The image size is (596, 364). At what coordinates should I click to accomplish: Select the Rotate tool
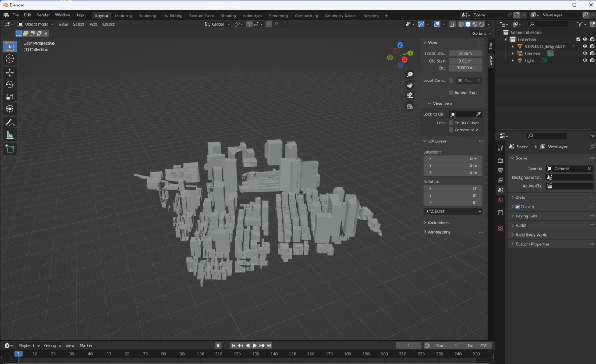(x=10, y=84)
